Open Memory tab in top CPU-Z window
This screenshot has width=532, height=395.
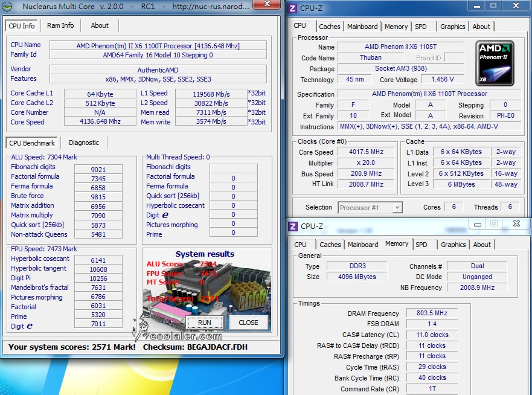[396, 27]
